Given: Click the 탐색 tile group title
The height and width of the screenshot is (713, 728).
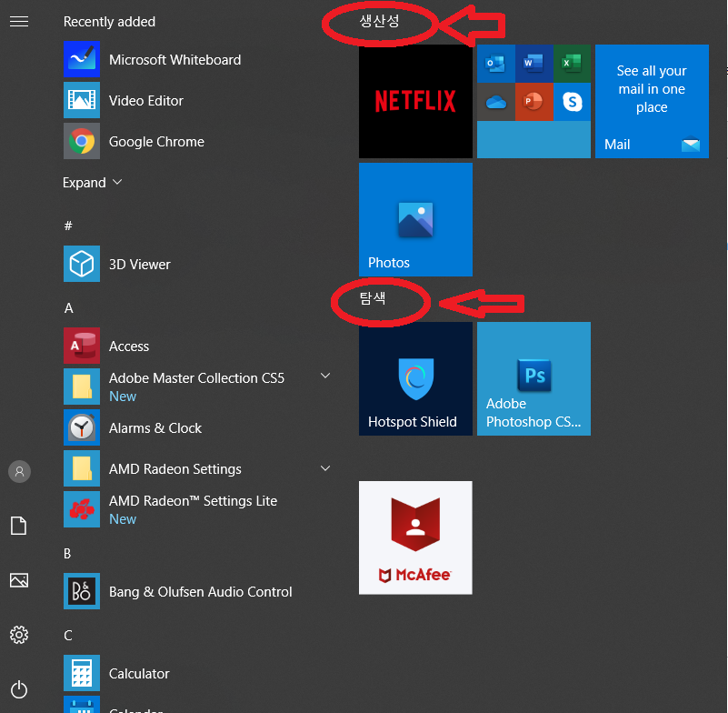Looking at the screenshot, I should click(x=373, y=298).
